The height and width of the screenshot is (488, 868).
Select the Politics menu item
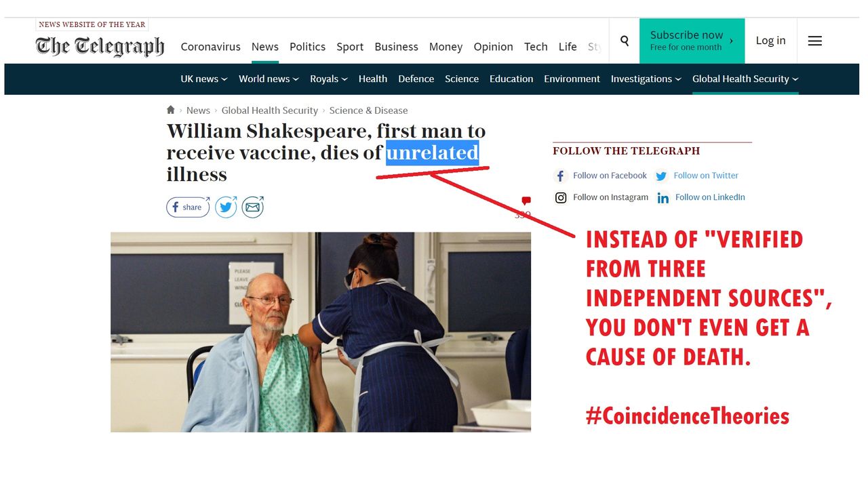pos(307,47)
